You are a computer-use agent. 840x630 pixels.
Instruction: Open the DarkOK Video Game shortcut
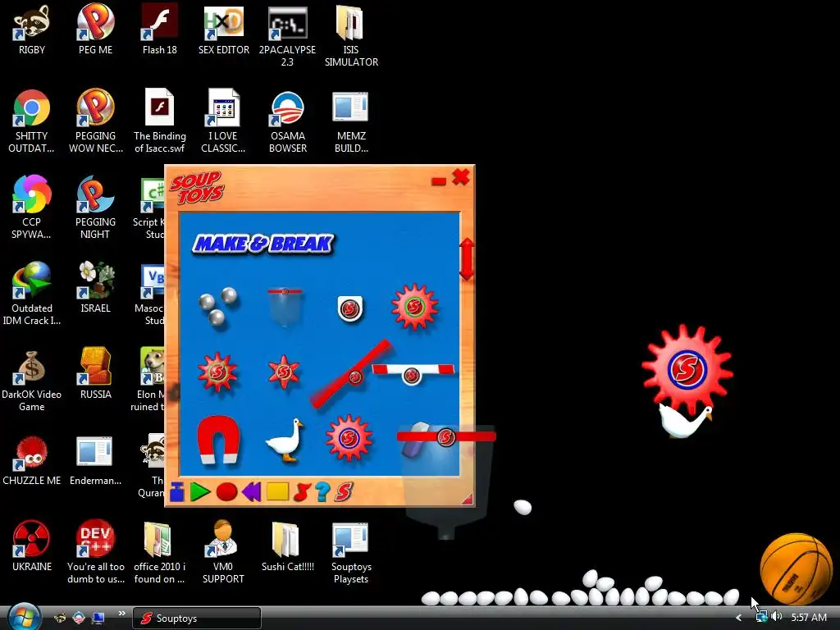[x=32, y=381]
